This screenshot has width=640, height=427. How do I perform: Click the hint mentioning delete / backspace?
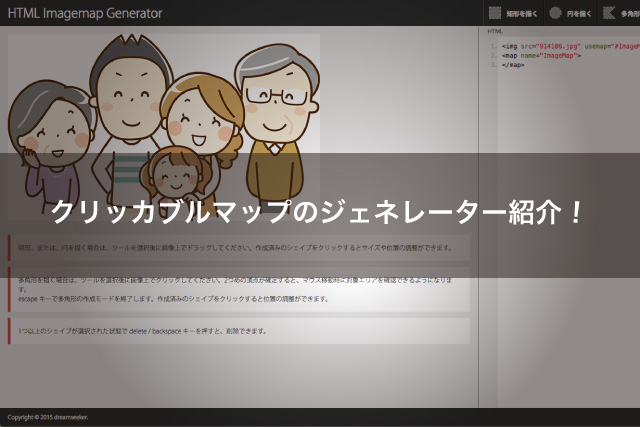pos(239,331)
